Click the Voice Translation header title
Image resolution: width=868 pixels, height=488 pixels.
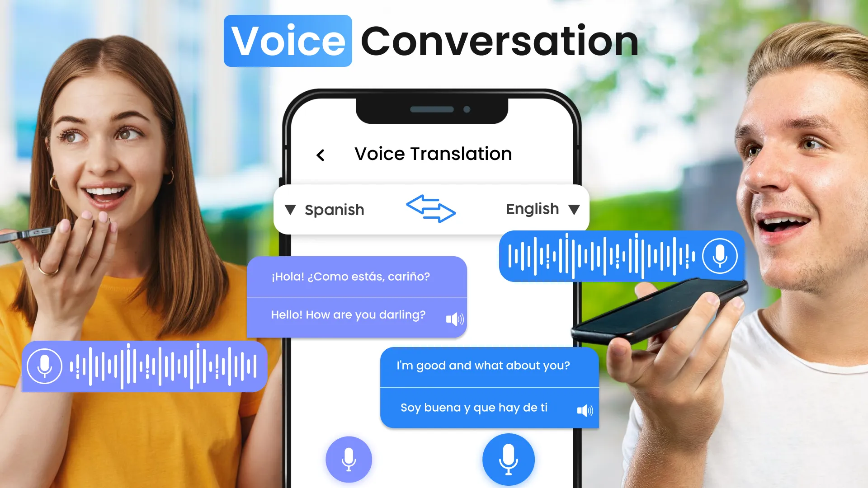tap(433, 154)
